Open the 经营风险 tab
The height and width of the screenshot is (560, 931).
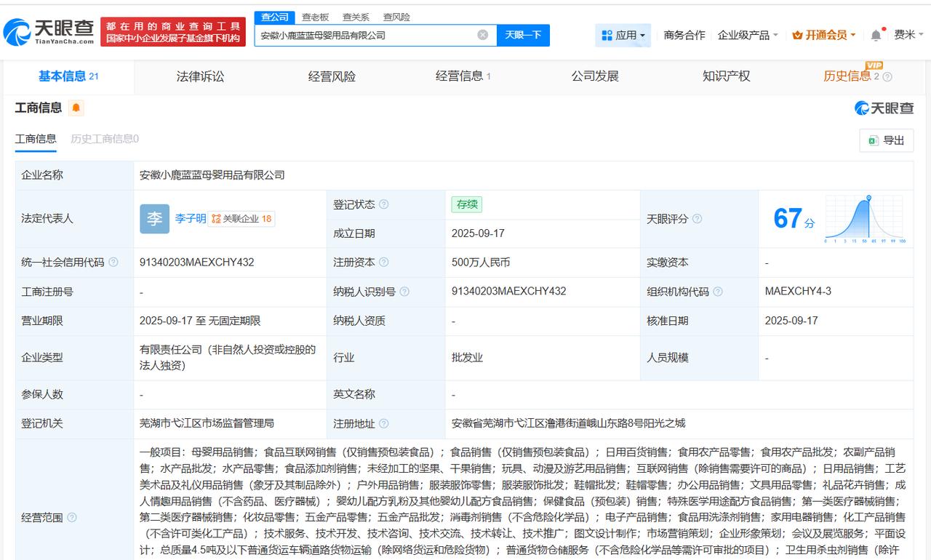pyautogui.click(x=332, y=76)
